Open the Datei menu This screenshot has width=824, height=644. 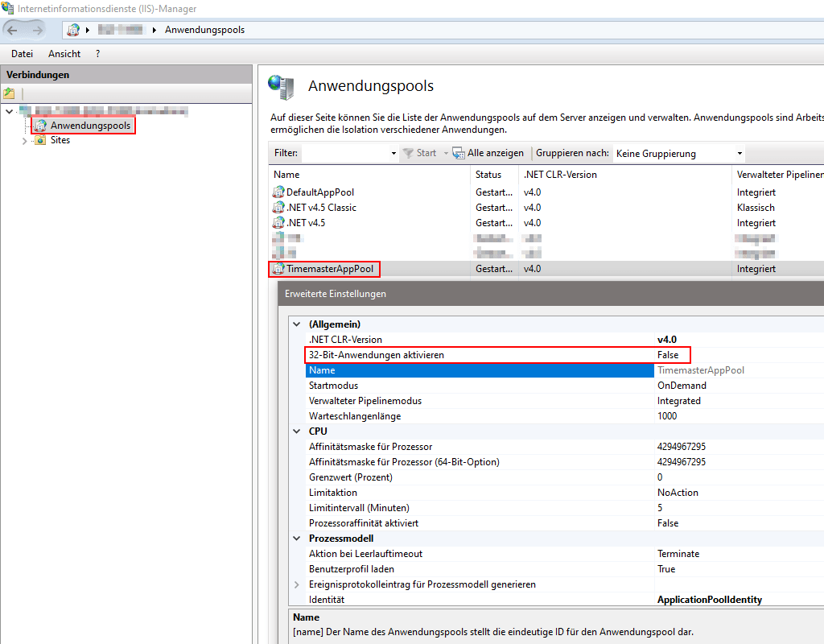click(21, 53)
